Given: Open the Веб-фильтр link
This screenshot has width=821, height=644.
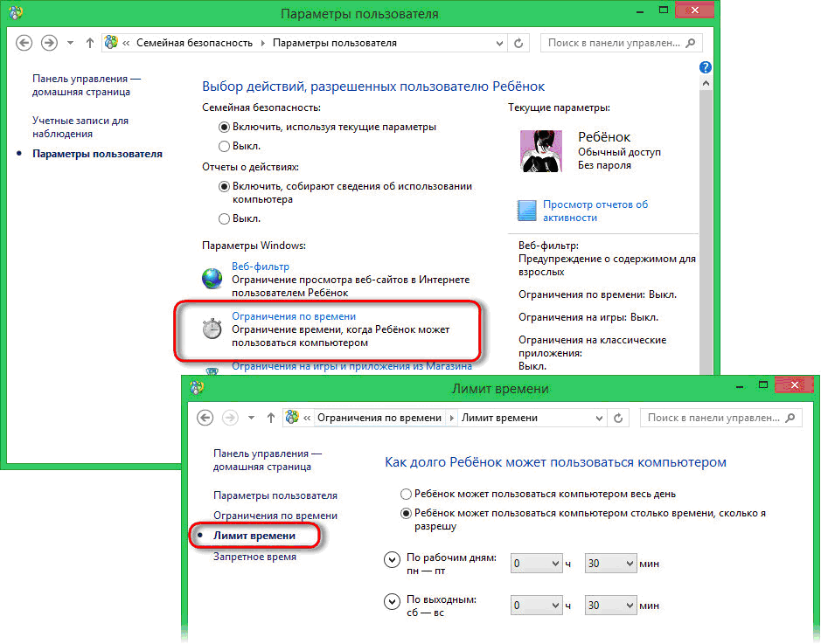Looking at the screenshot, I should coord(261,267).
